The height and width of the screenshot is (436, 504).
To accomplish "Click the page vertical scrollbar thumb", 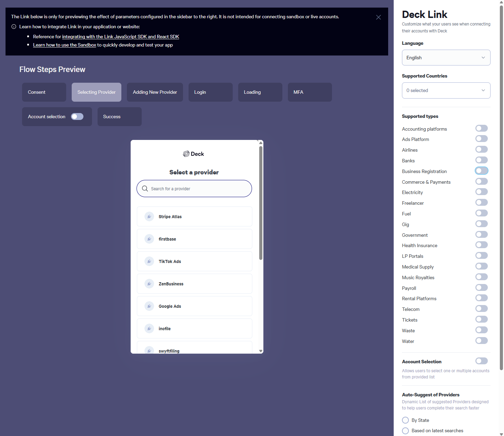I will (501, 188).
